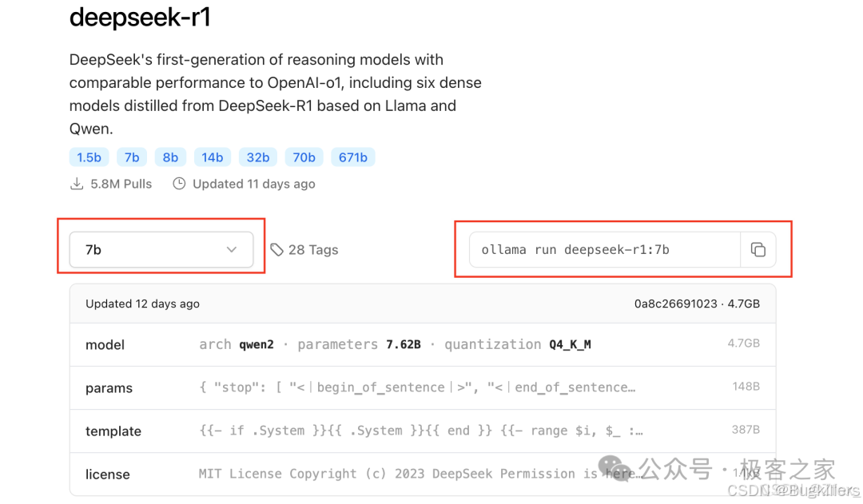Image resolution: width=863 pixels, height=504 pixels.
Task: Open the params file row
Action: tap(423, 388)
